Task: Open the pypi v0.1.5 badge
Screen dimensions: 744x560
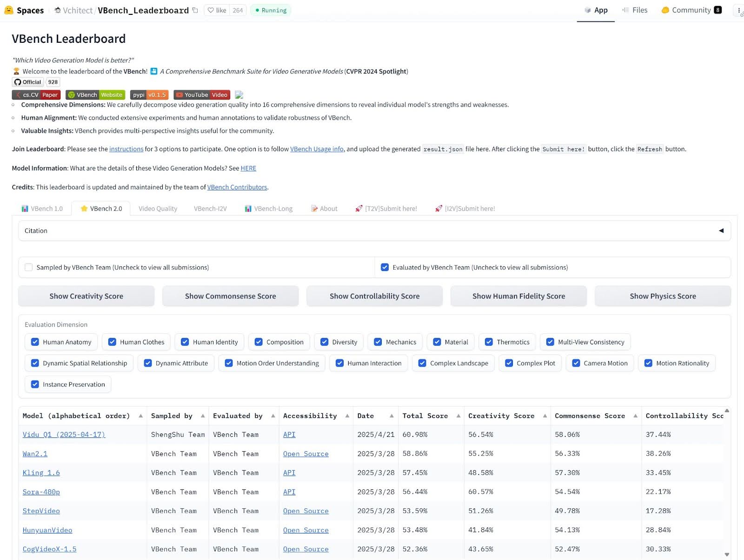Action: point(149,95)
